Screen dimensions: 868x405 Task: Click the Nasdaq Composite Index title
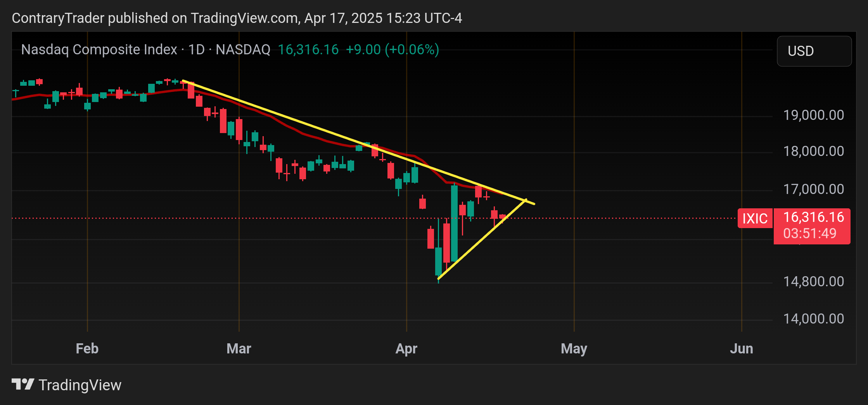[99, 50]
